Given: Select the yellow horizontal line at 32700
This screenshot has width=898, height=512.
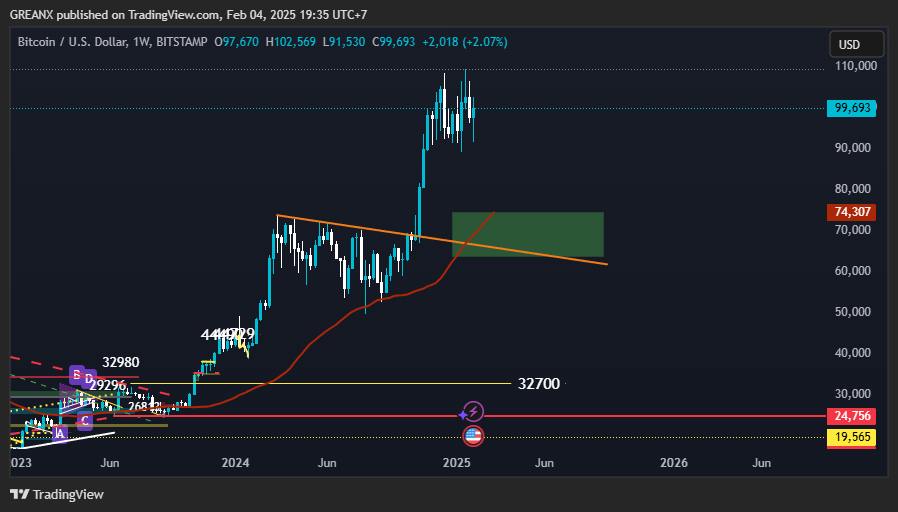Looking at the screenshot, I should (321, 384).
